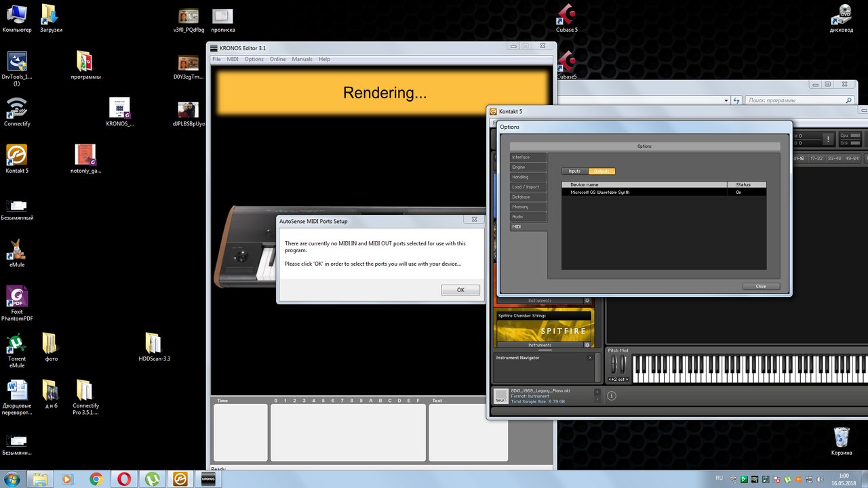The width and height of the screenshot is (868, 488).
Task: Open the Корзина recycle bin
Action: point(842,441)
